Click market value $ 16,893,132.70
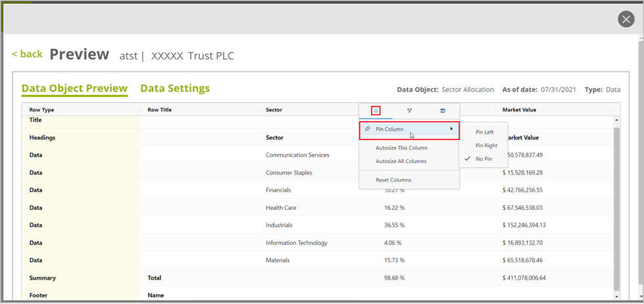This screenshot has width=644, height=304. click(522, 243)
